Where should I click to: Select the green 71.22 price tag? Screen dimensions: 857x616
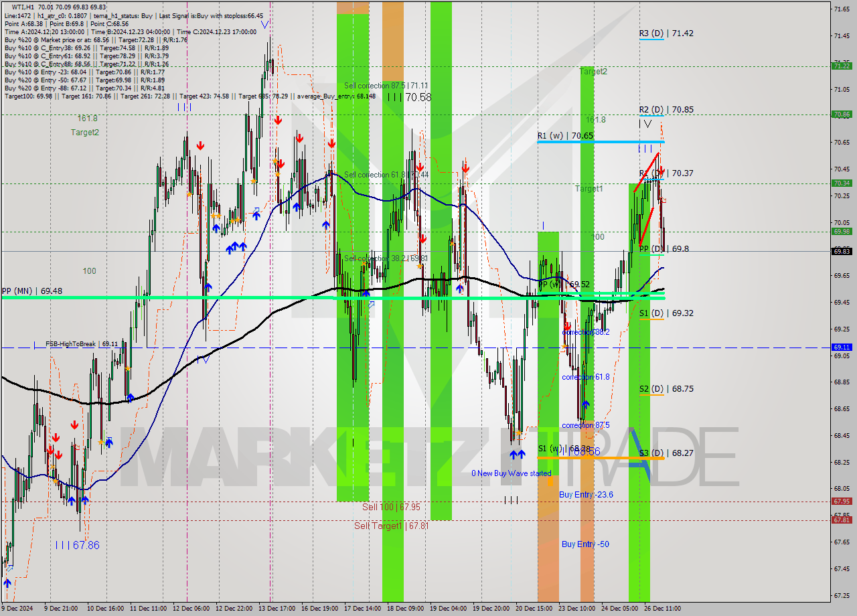[842, 66]
